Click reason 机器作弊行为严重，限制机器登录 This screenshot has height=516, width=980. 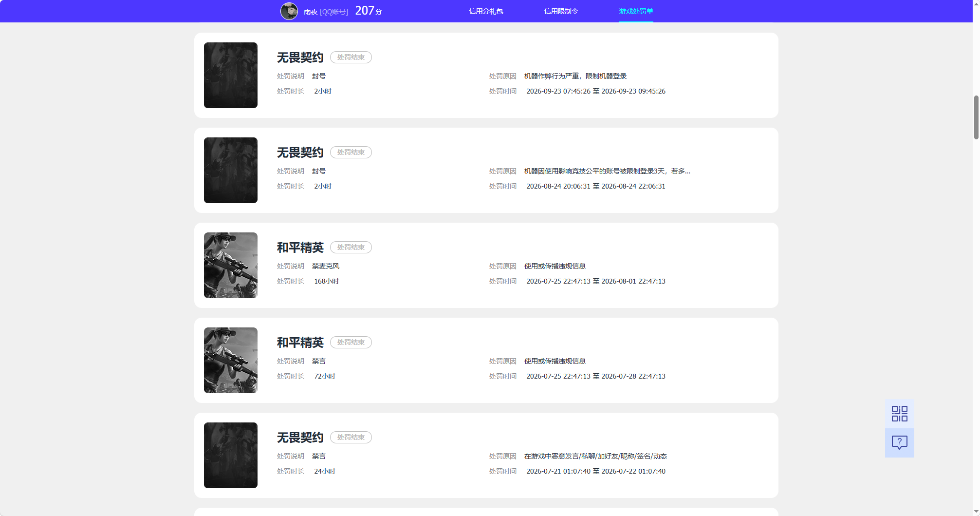(x=575, y=76)
